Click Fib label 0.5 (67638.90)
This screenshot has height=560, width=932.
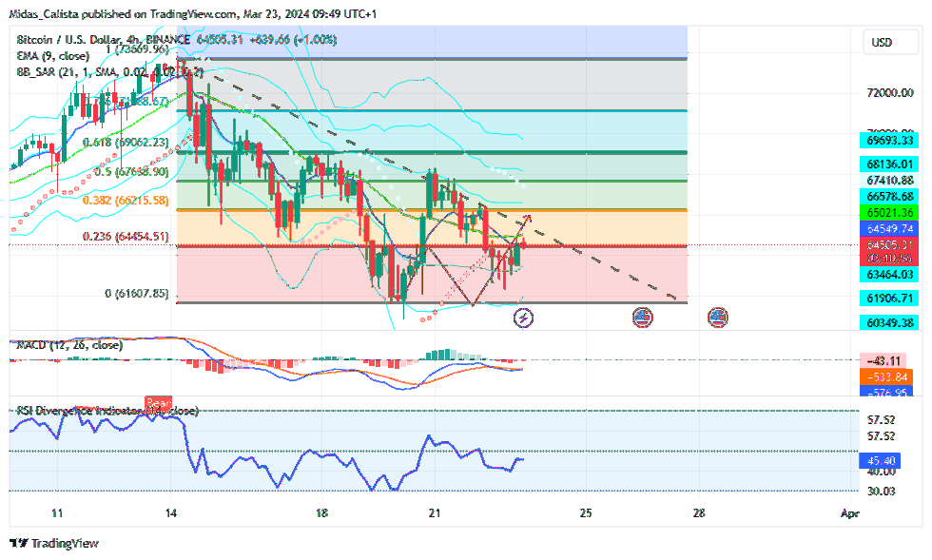click(131, 172)
